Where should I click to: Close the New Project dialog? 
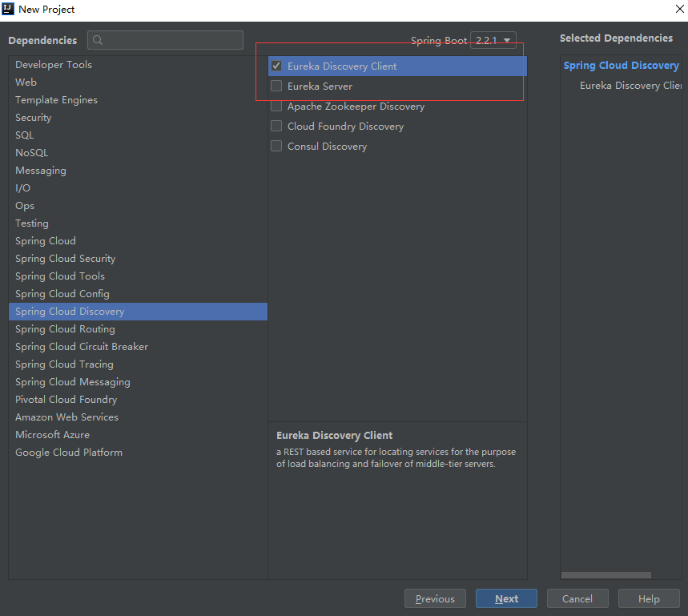pos(680,9)
